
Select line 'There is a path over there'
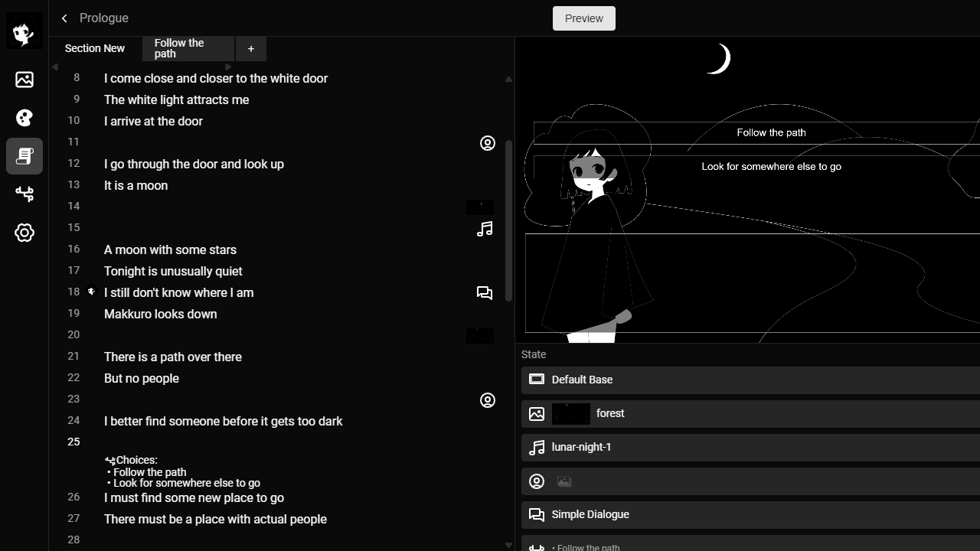[173, 357]
